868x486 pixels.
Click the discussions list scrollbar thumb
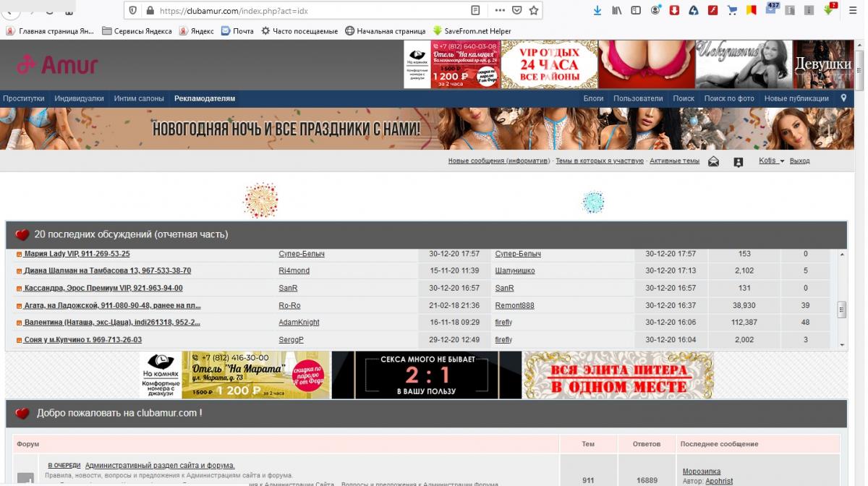coord(842,310)
